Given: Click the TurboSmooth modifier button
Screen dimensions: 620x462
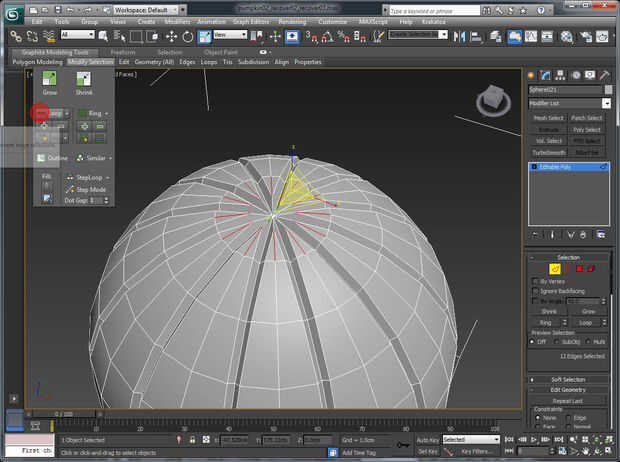Looking at the screenshot, I should click(x=548, y=152).
